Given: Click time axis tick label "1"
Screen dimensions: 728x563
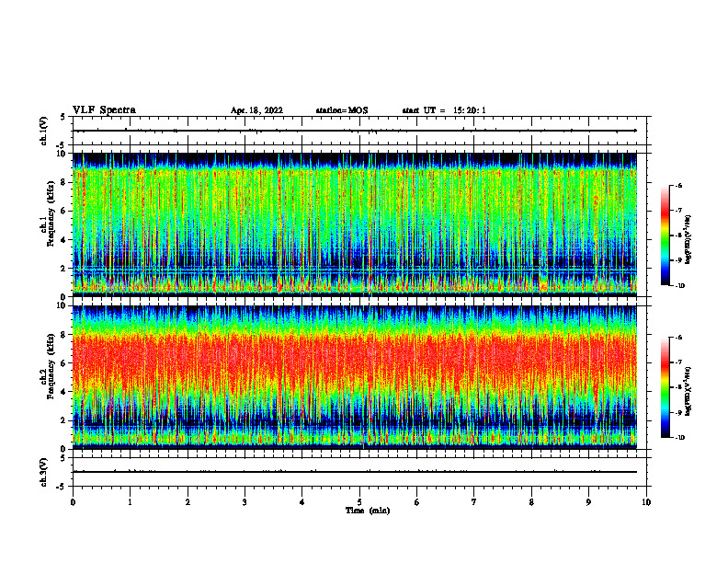Looking at the screenshot, I should pos(130,502).
